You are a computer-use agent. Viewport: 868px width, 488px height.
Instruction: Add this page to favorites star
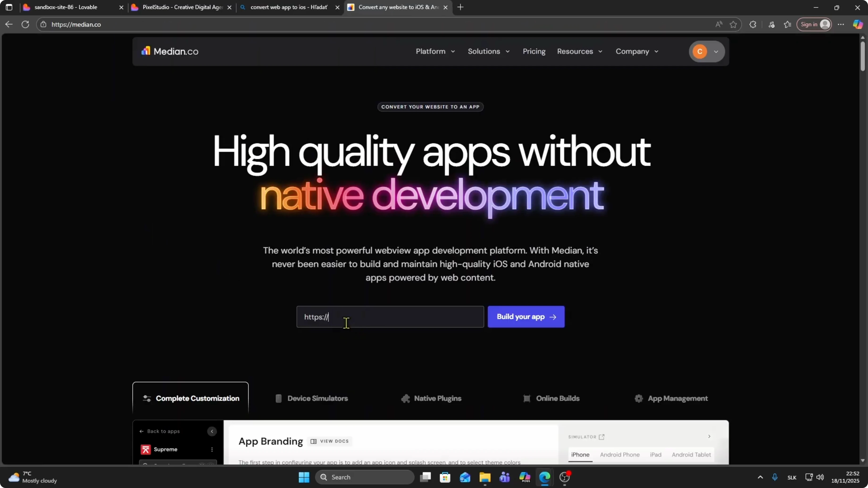tap(733, 24)
